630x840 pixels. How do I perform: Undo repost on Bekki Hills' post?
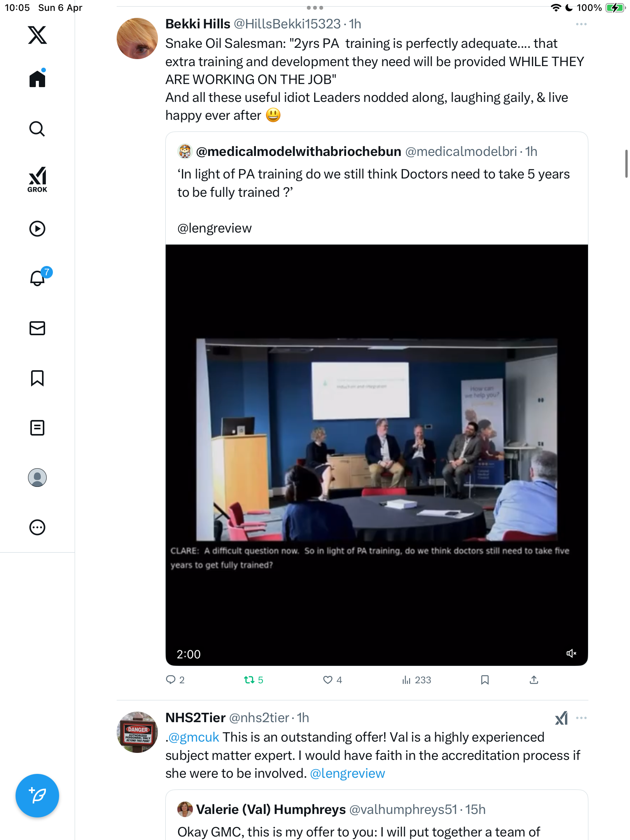coord(254,680)
